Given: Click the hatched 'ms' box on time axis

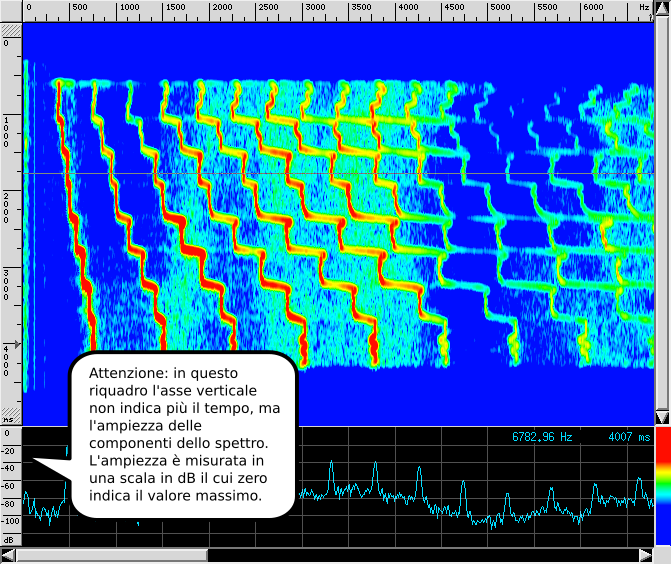Looking at the screenshot, I should (x=10, y=413).
